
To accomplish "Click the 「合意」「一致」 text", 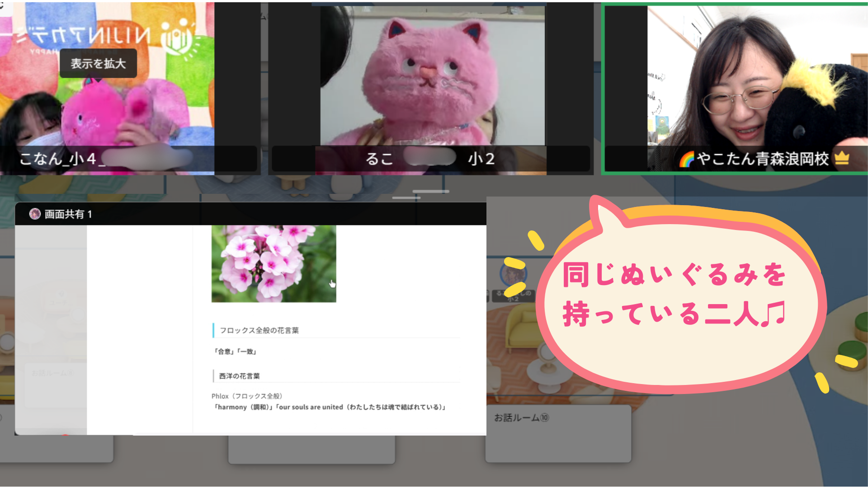I will click(x=236, y=352).
